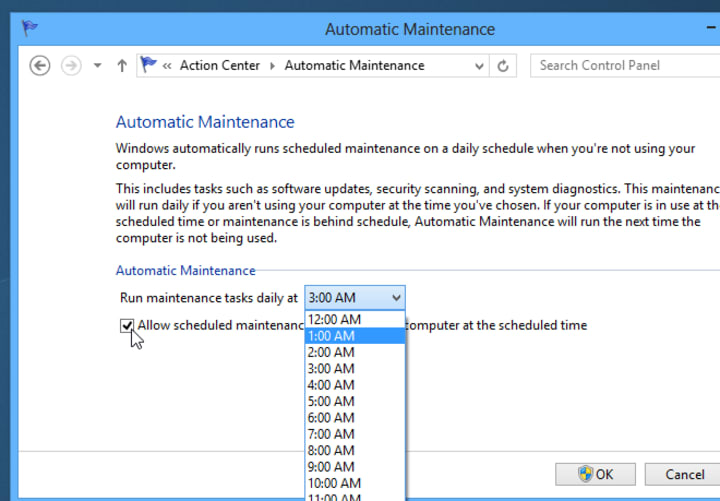Choose 4:00 AM list option
This screenshot has height=501, width=720.
(354, 385)
